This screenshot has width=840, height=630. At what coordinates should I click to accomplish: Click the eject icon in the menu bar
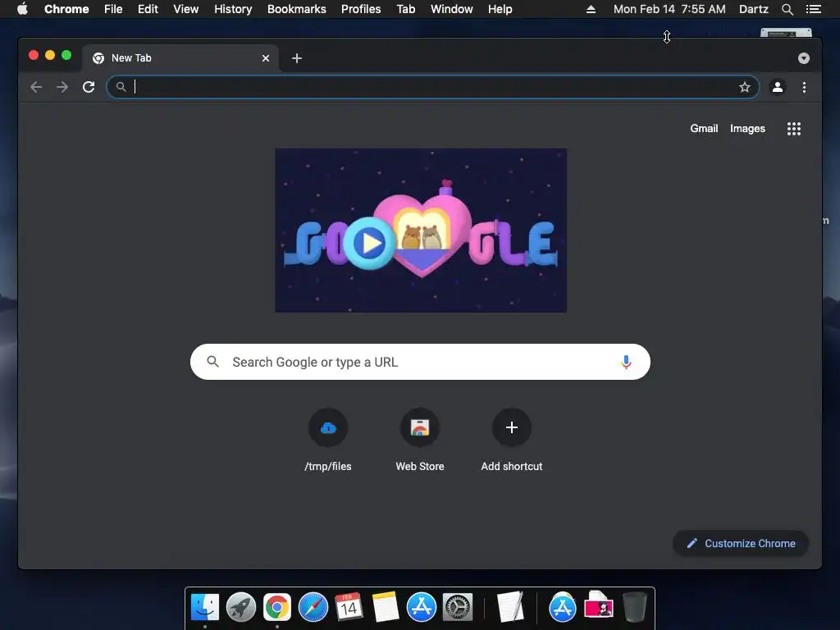pos(591,9)
